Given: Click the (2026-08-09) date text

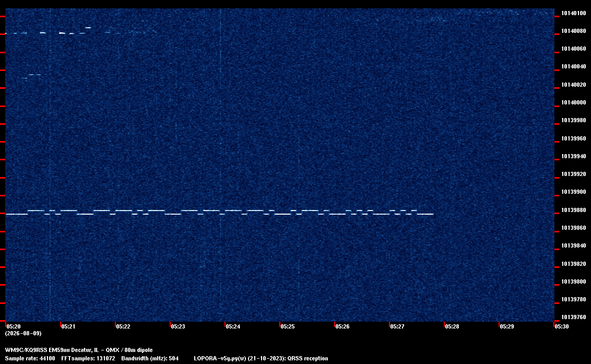Looking at the screenshot, I should 23,333.
